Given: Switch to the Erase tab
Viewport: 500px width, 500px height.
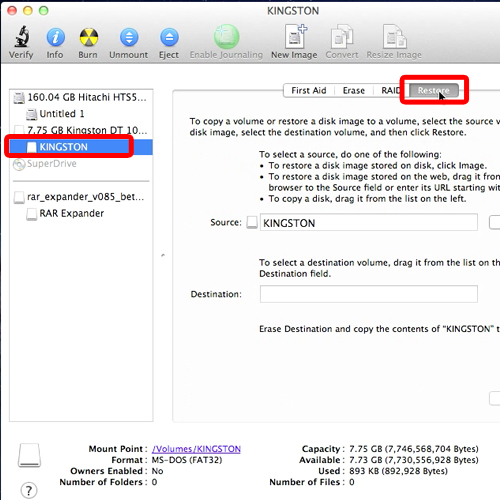Looking at the screenshot, I should [354, 90].
